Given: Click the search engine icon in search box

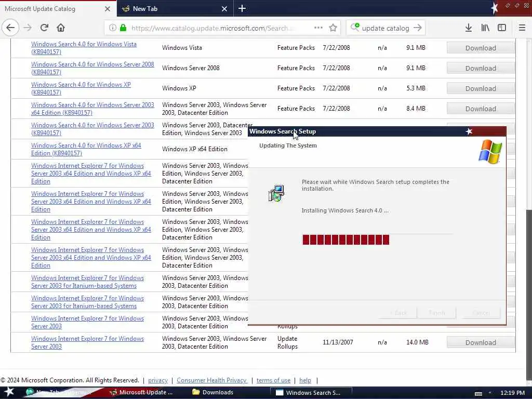Looking at the screenshot, I should [x=355, y=27].
